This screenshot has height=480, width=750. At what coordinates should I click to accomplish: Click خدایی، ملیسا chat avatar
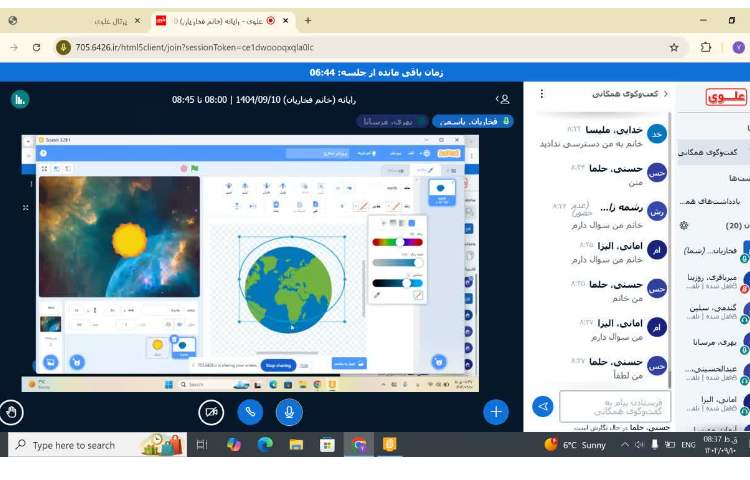click(657, 134)
